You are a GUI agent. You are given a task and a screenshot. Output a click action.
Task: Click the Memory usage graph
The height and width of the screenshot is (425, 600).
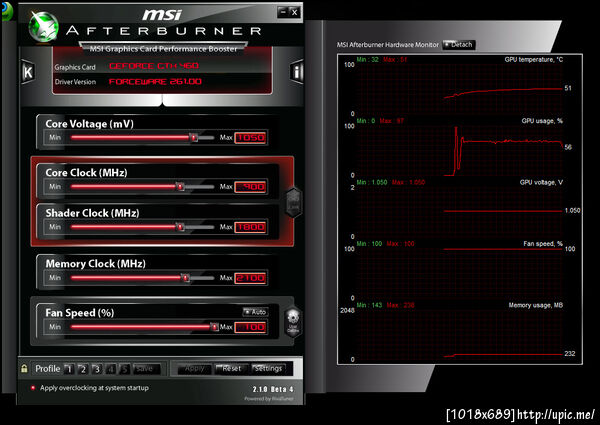pyautogui.click(x=459, y=334)
